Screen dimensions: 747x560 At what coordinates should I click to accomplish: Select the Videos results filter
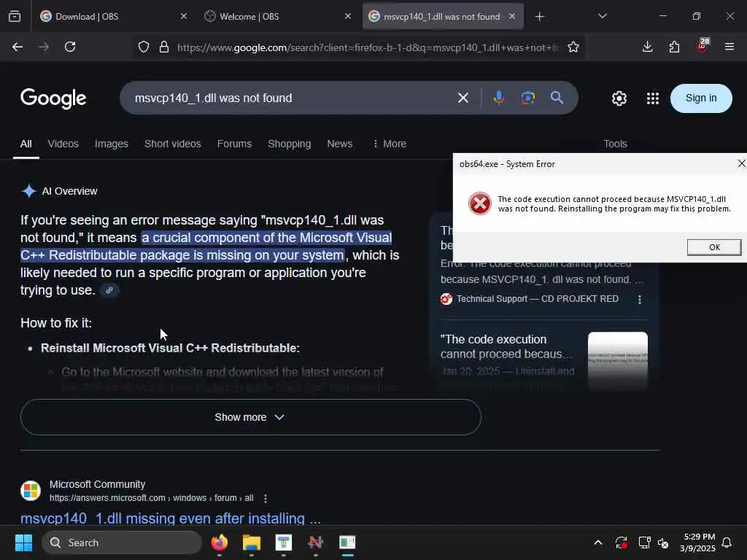(x=63, y=144)
